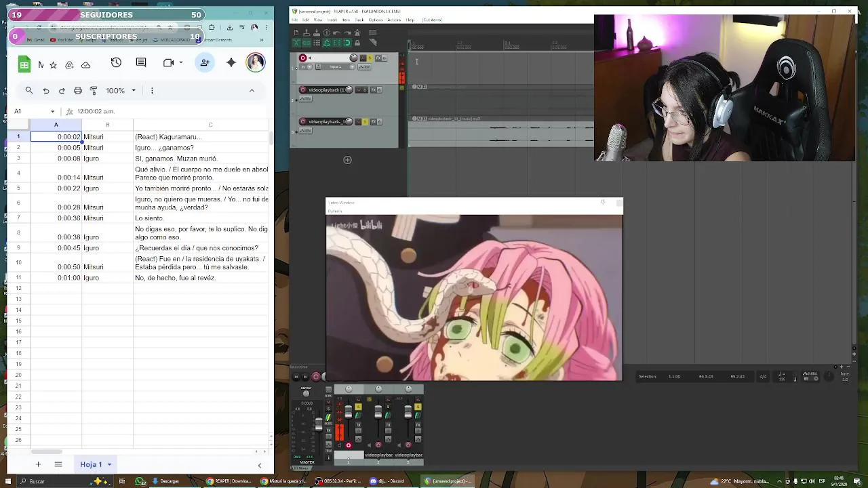
Task: Toggle ripple editing icon in REAPER
Action: [317, 43]
